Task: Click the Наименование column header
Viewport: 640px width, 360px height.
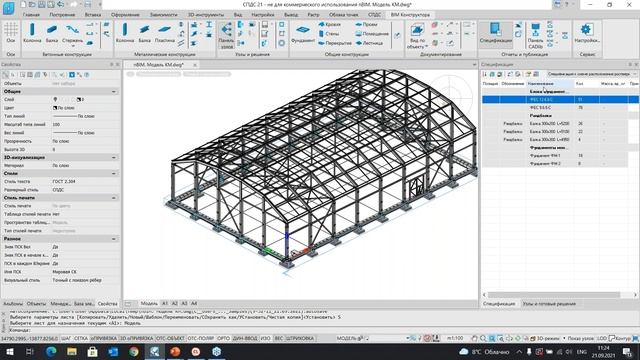Action: pyautogui.click(x=550, y=84)
